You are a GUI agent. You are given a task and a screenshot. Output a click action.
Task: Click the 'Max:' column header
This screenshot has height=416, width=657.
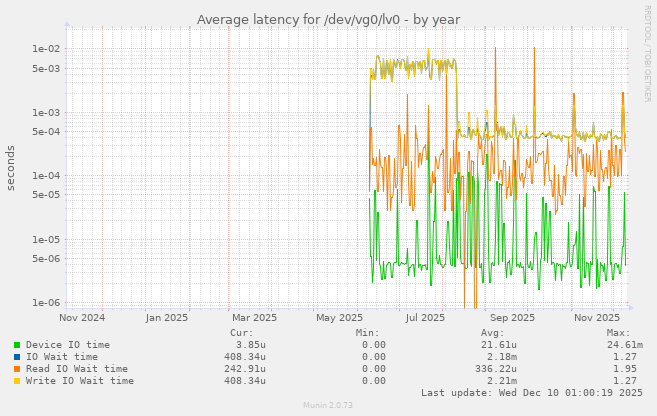point(618,333)
